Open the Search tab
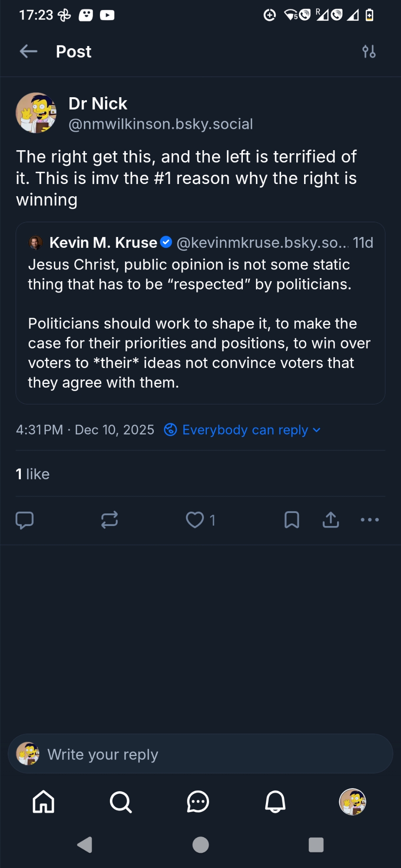This screenshot has height=868, width=401. pos(121,802)
